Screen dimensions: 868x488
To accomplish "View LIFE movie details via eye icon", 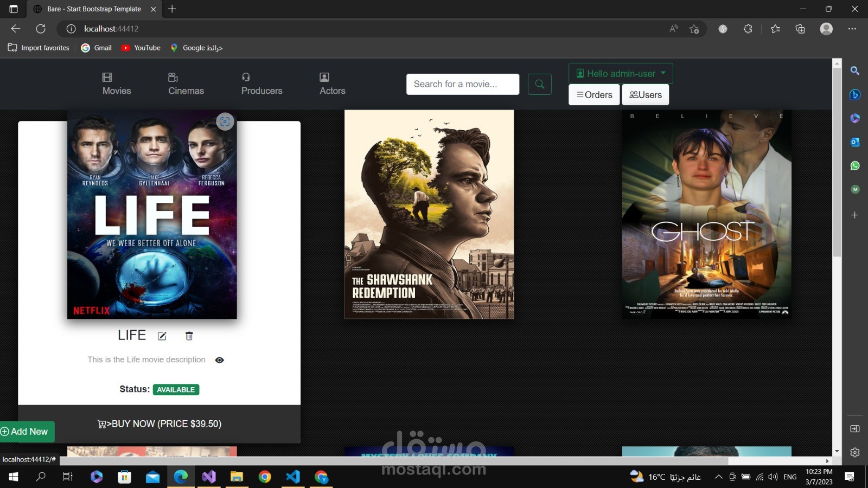I will (x=220, y=360).
